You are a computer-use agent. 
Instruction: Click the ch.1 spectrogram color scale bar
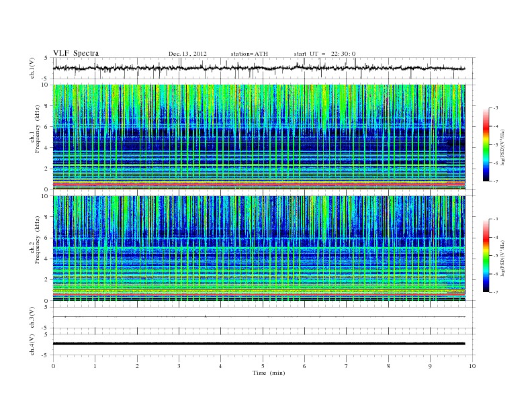click(486, 144)
